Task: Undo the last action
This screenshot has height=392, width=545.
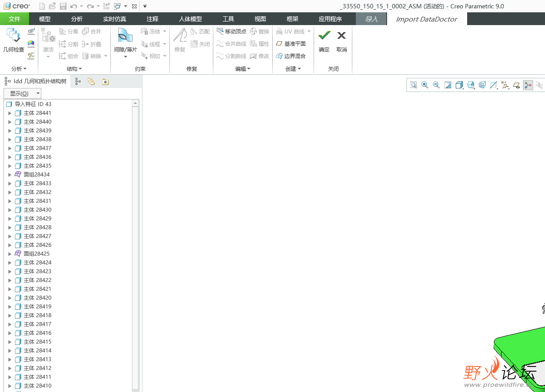Action: (x=73, y=6)
